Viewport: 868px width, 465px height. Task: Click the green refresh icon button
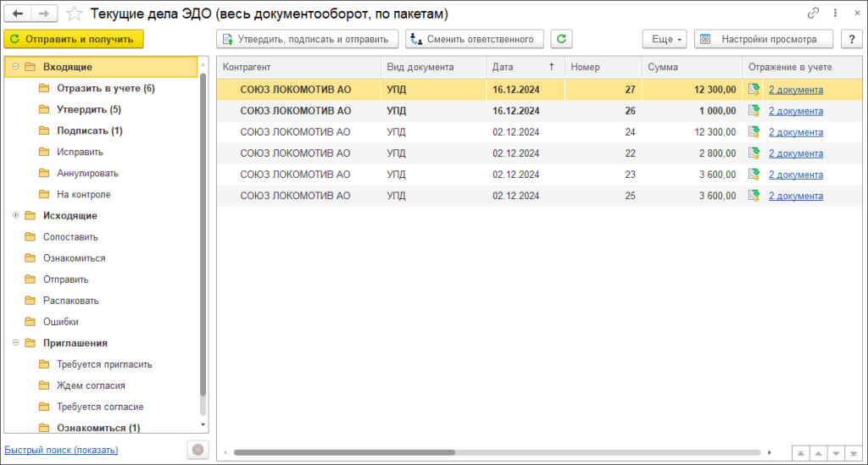tap(561, 39)
